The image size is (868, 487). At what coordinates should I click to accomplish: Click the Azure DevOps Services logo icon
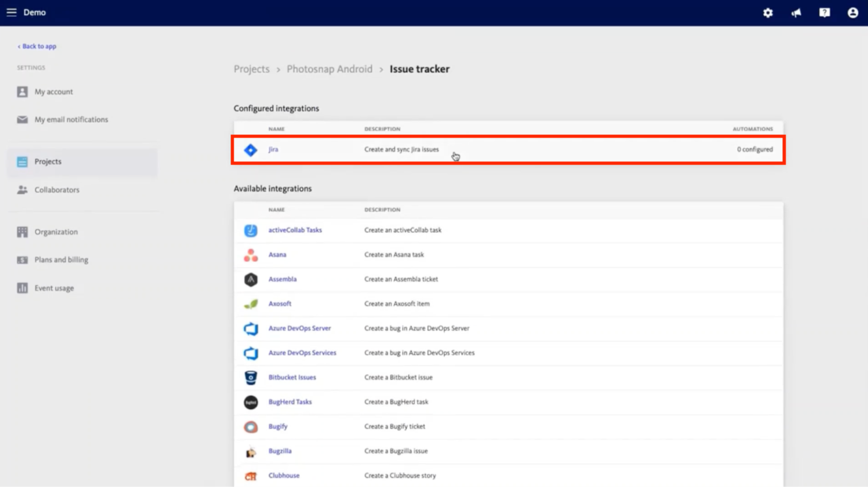(x=251, y=353)
